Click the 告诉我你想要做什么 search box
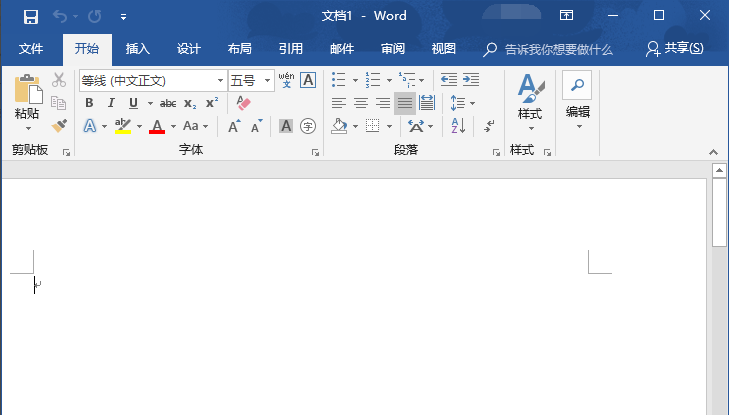This screenshot has width=729, height=415. (x=549, y=49)
